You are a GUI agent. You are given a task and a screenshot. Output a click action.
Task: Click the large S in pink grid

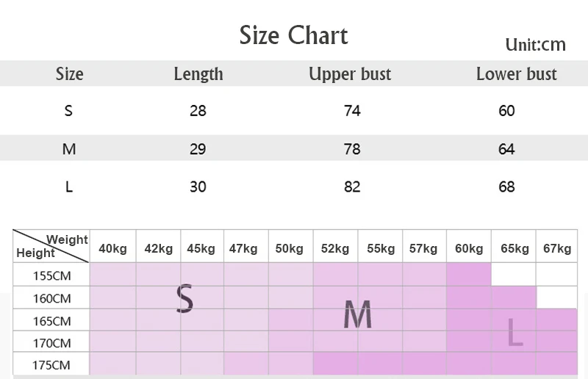point(184,298)
